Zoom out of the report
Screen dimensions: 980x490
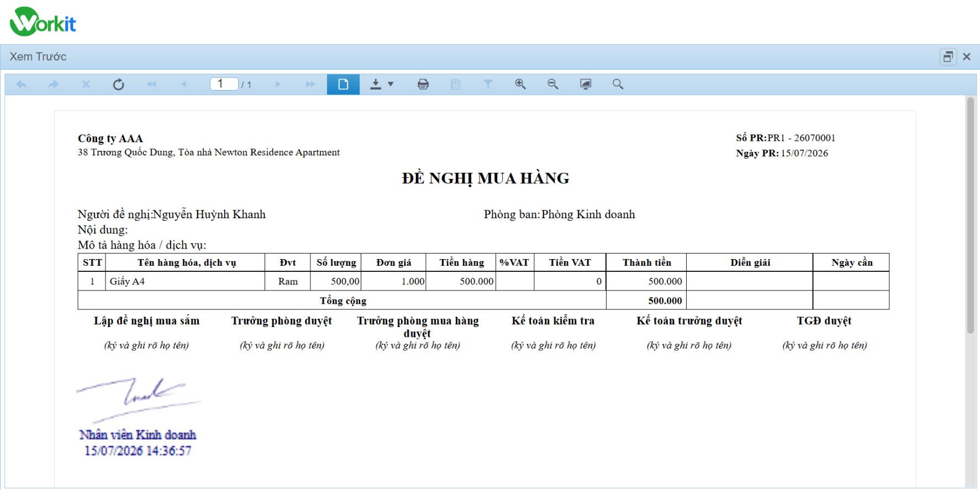[553, 85]
